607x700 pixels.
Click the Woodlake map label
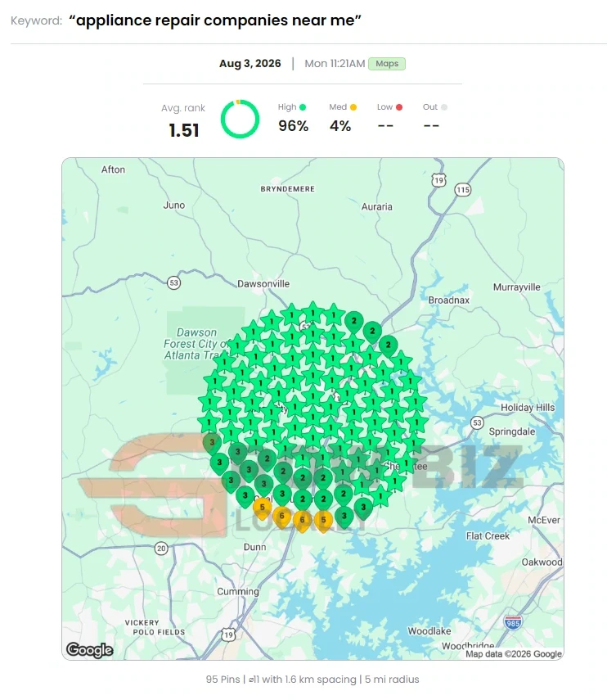(429, 631)
